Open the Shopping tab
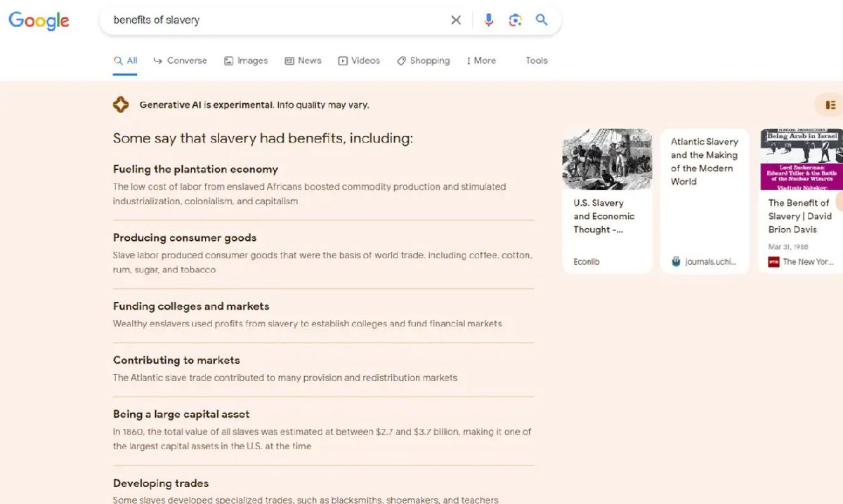The width and height of the screenshot is (843, 504). point(423,61)
